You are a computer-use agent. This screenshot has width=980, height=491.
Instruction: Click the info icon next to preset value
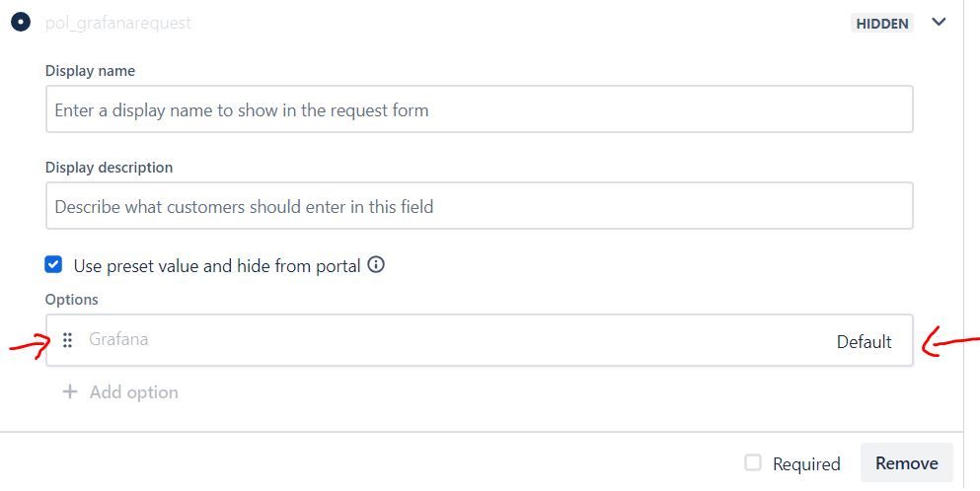pos(376,265)
